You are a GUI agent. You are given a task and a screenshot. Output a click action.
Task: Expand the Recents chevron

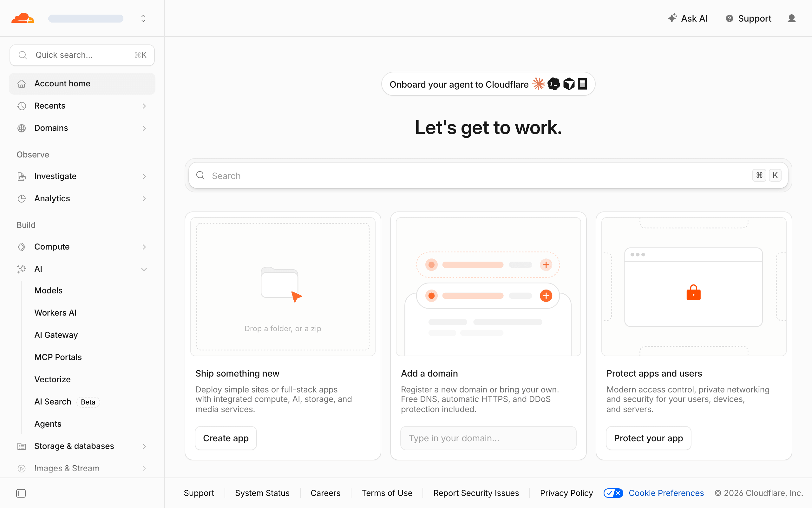point(144,106)
